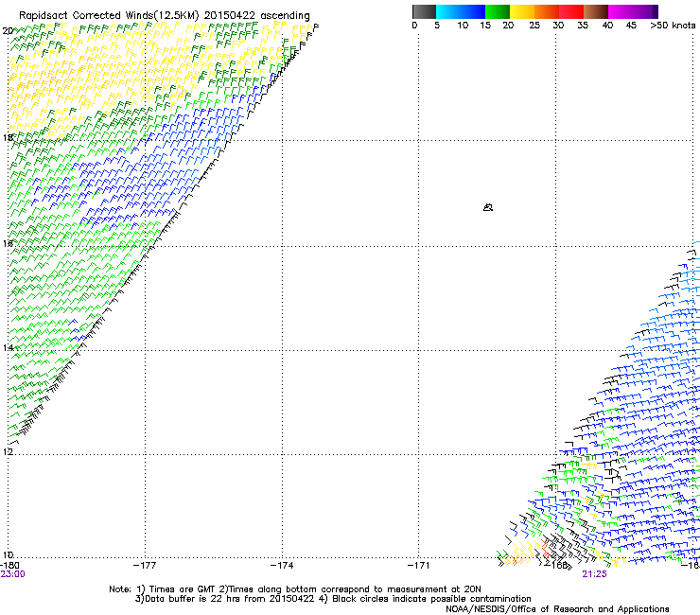Click 'Data buffer is 22 hrs' note line
700x615 pixels.
pyautogui.click(x=333, y=599)
